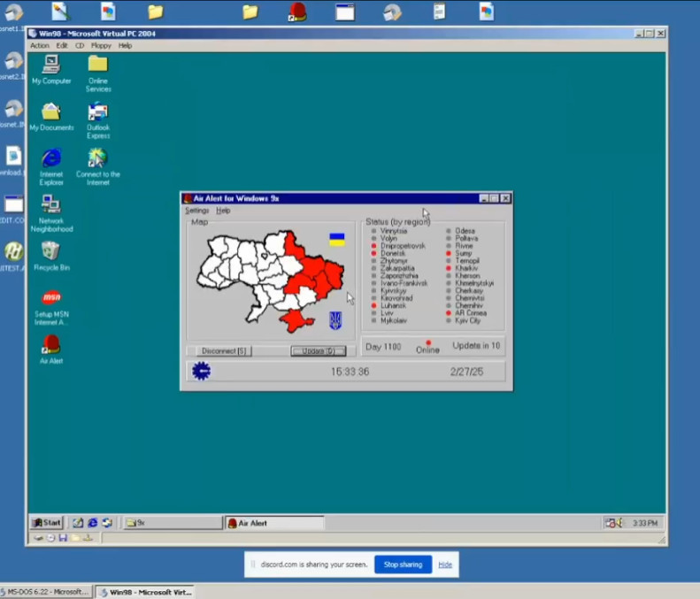Viewport: 700px width, 599px height.
Task: Open Connect to the Internet wizard icon
Action: pyautogui.click(x=97, y=167)
